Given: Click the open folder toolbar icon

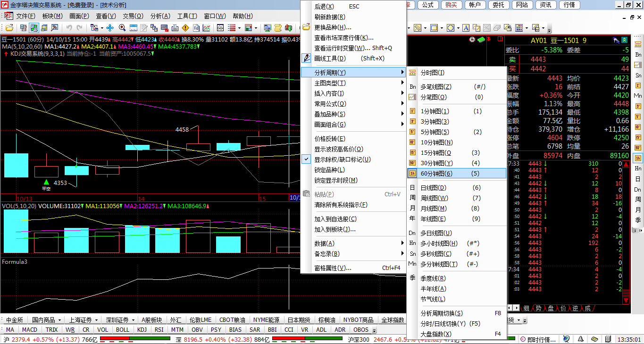Looking at the screenshot, I should click(9, 28).
